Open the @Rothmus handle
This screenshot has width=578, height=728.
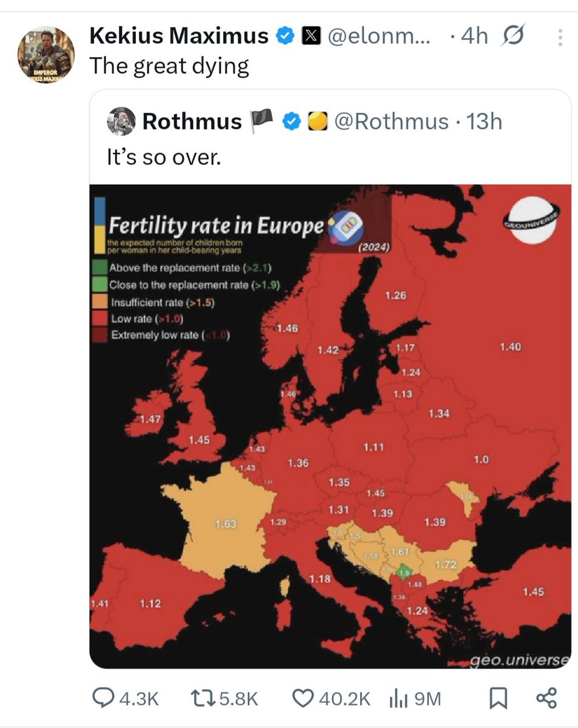click(x=391, y=122)
